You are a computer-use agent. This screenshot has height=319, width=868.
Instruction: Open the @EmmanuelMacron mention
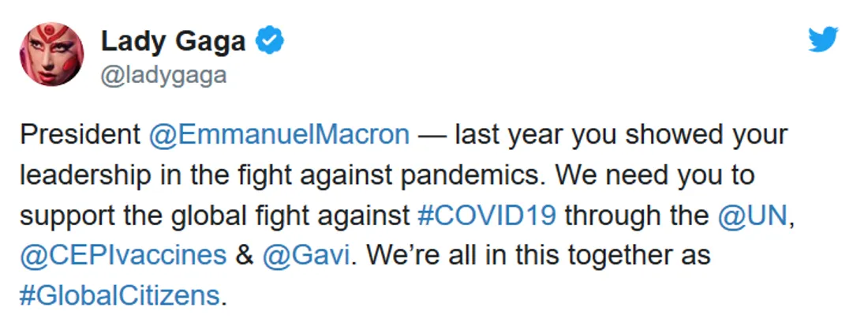tap(279, 134)
